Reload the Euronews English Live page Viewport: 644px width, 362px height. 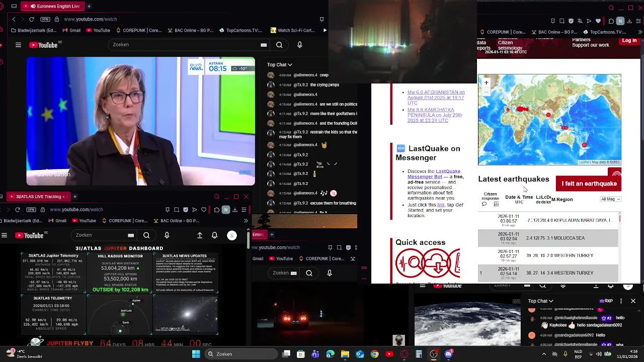32,19
